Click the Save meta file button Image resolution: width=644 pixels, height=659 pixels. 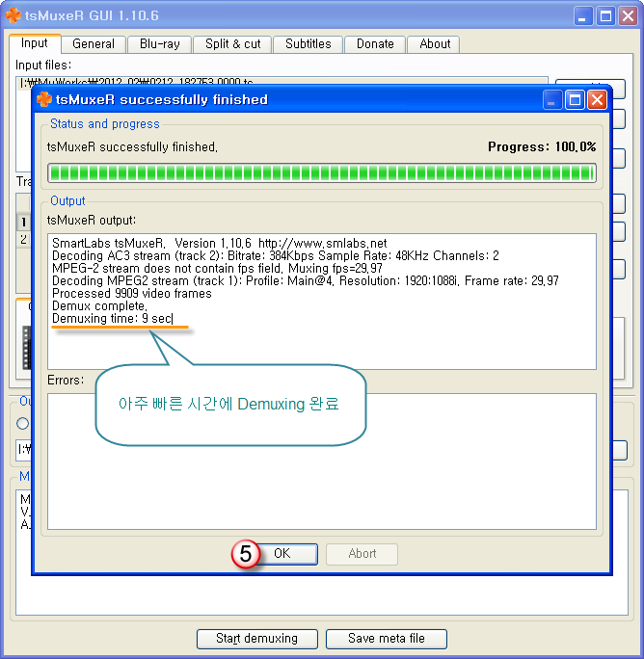(387, 639)
